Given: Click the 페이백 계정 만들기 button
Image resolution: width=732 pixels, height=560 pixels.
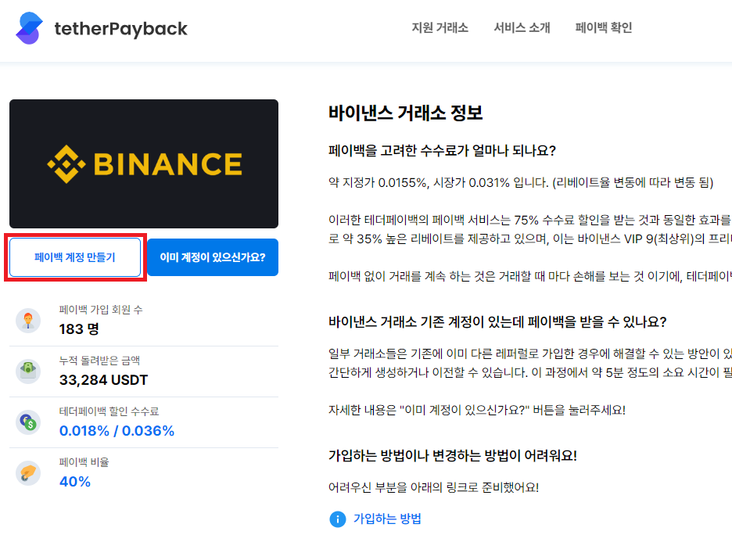Looking at the screenshot, I should pyautogui.click(x=74, y=257).
